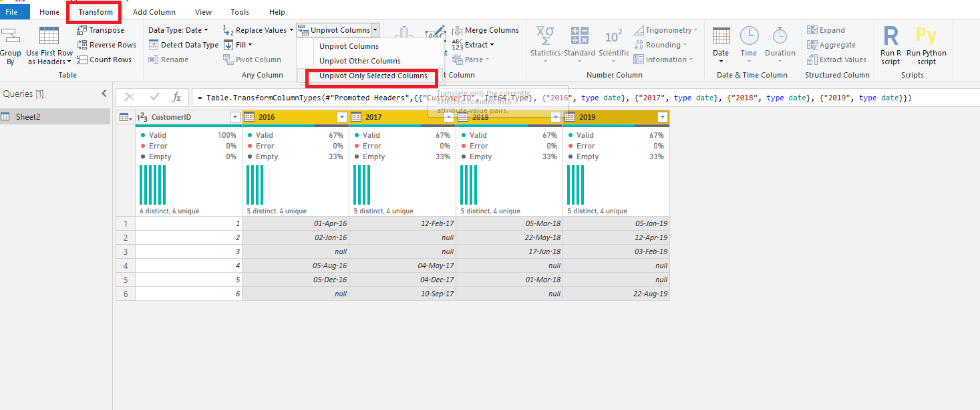Click Detect Data Type icon
980x410 pixels.
(154, 45)
